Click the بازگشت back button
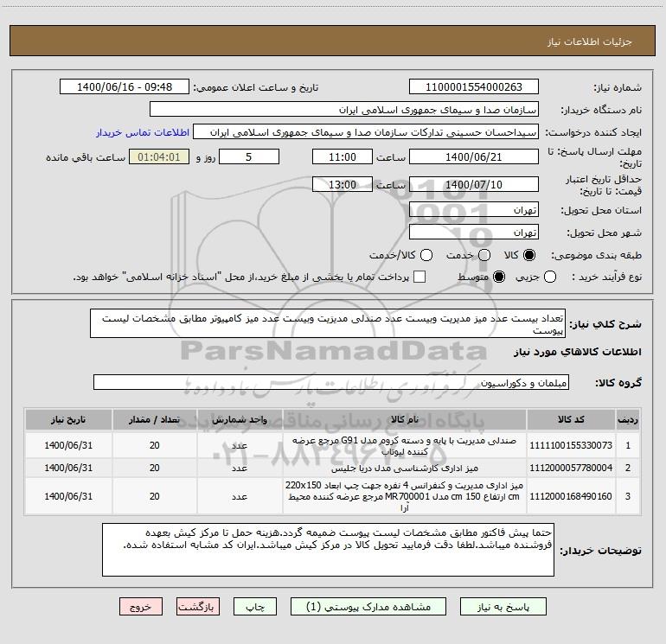 pos(198,607)
